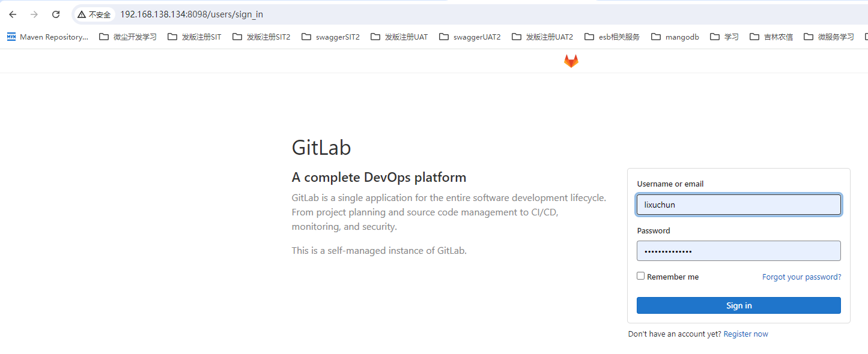Open the swaggerUAT2 bookmark folder
This screenshot has width=868, height=354.
tap(469, 37)
